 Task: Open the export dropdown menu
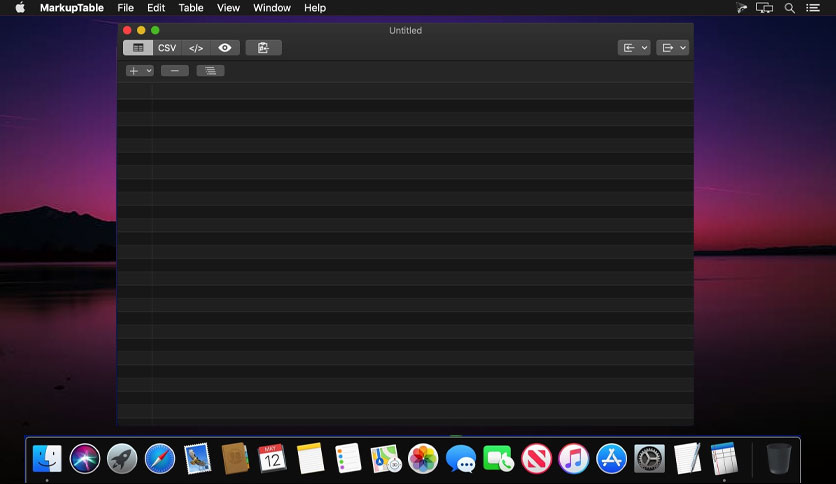[673, 48]
